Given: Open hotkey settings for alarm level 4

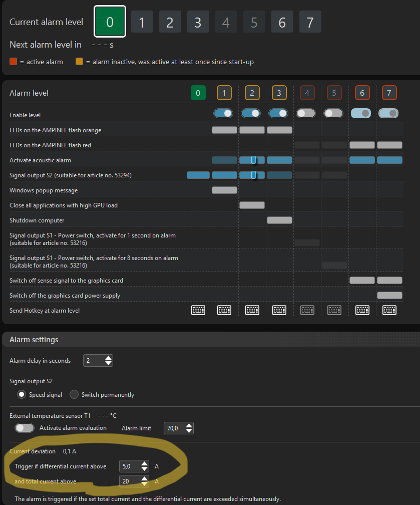Looking at the screenshot, I should click(307, 310).
